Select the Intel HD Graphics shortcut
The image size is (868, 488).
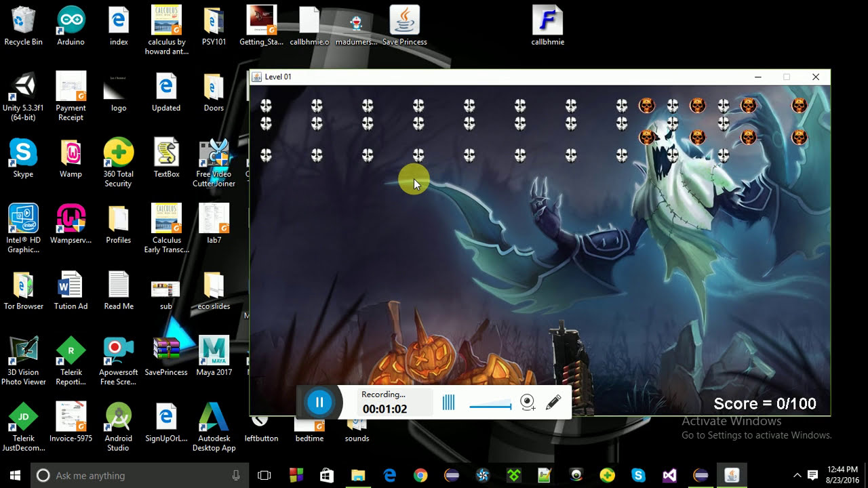(x=23, y=229)
